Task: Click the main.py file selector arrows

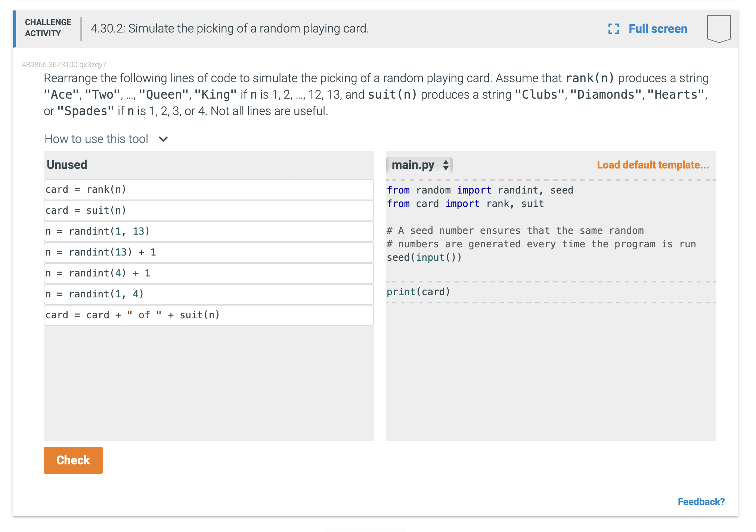Action: click(446, 164)
